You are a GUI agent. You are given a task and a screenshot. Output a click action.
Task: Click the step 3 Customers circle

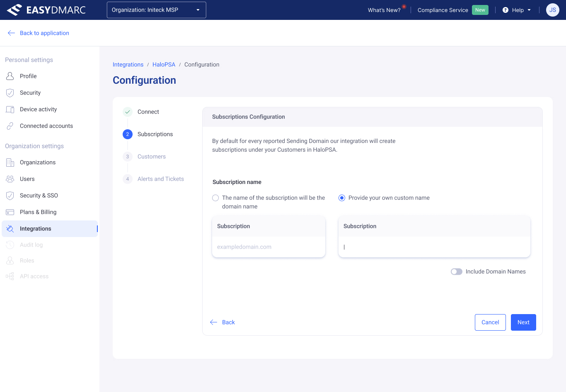click(x=128, y=157)
